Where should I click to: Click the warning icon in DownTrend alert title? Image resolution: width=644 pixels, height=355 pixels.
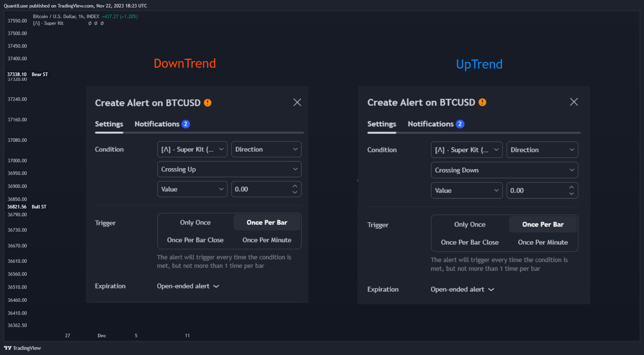tap(208, 103)
